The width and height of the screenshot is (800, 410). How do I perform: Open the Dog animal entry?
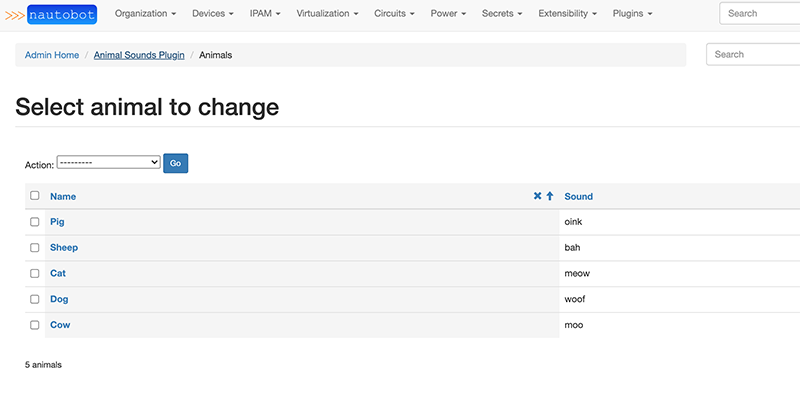59,299
